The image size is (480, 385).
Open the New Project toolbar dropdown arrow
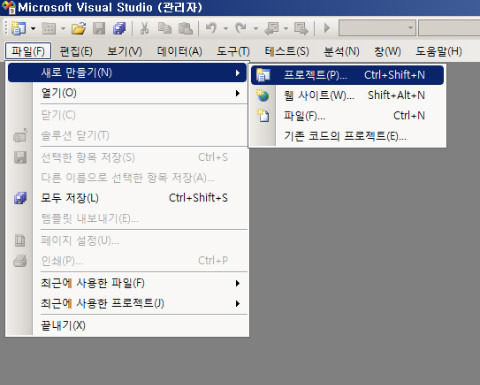[x=33, y=28]
